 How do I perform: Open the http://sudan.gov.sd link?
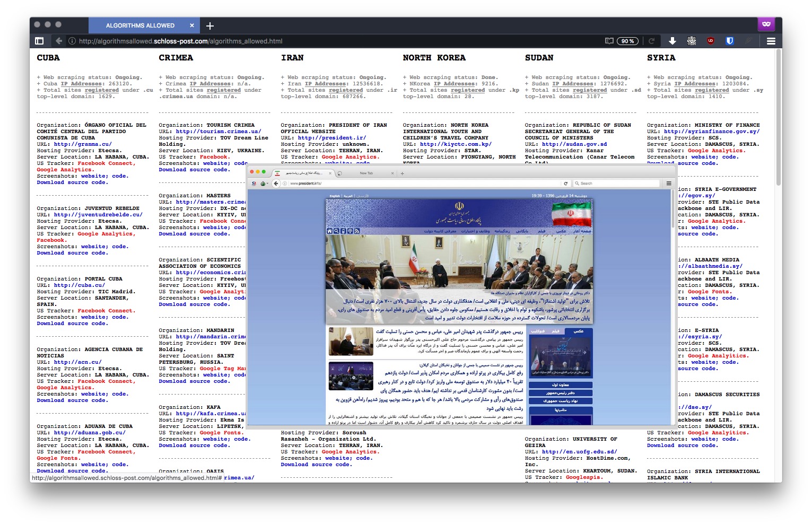574,144
